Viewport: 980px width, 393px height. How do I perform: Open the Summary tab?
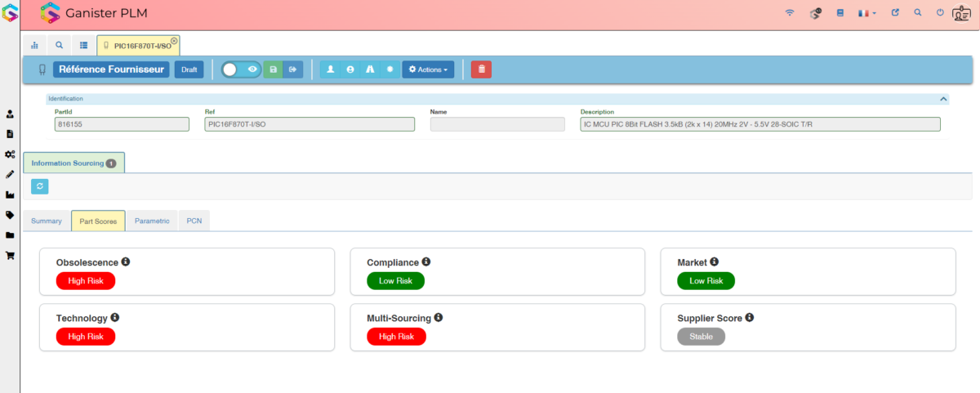point(47,221)
